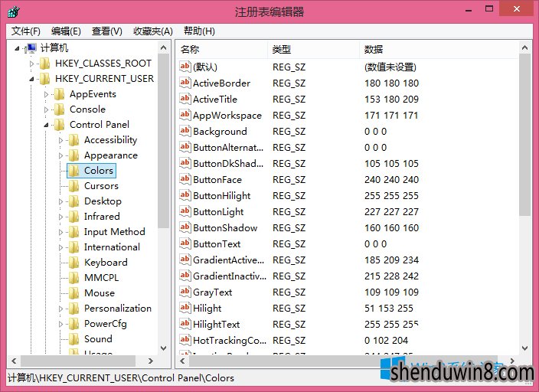Image resolution: width=539 pixels, height=392 pixels.
Task: Open the 查看(V) menu
Action: [x=107, y=31]
